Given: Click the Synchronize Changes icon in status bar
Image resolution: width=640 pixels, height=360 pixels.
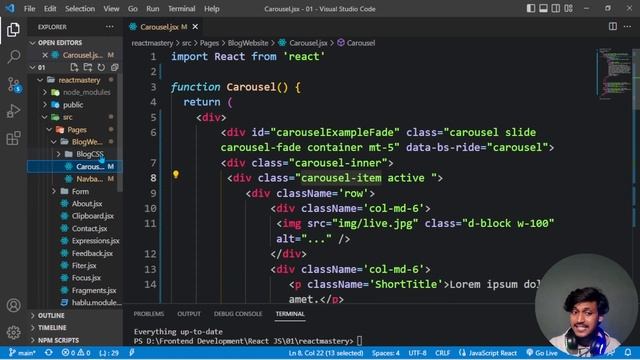Looking at the screenshot, I should [x=49, y=353].
